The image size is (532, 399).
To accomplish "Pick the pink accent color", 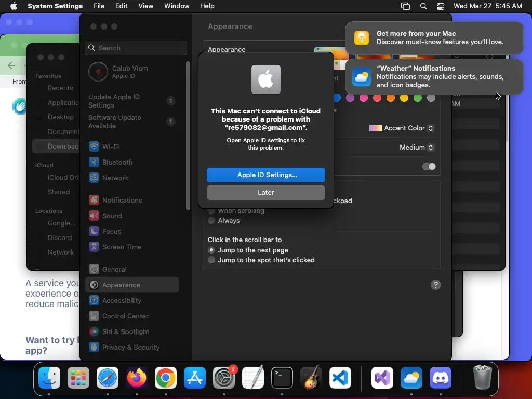I will [x=363, y=98].
